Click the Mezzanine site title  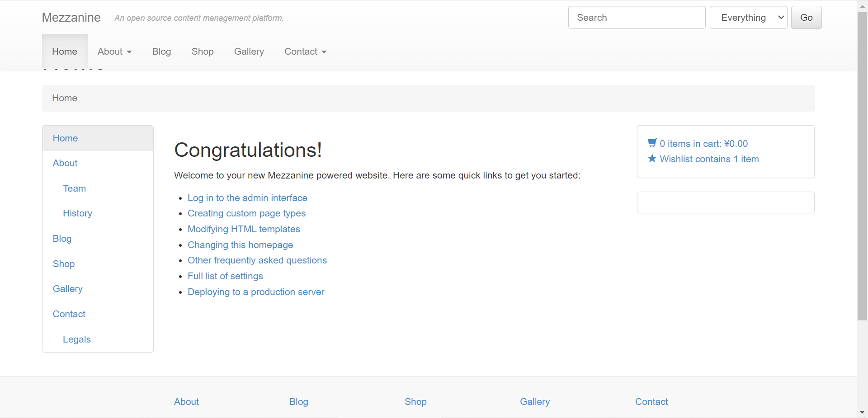[71, 18]
